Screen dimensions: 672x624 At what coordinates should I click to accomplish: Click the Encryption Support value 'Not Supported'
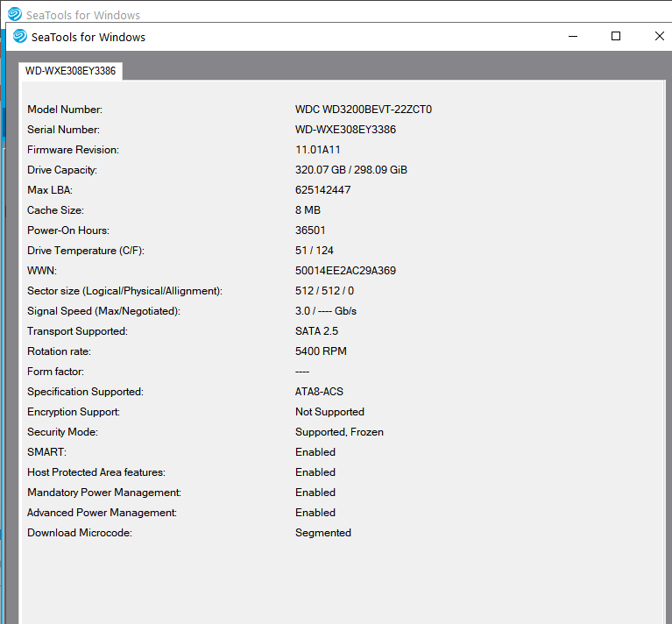[x=329, y=412]
